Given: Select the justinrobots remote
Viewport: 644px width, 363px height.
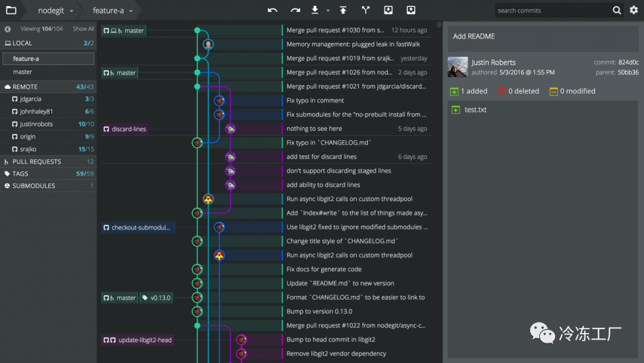Looking at the screenshot, I should [x=36, y=124].
